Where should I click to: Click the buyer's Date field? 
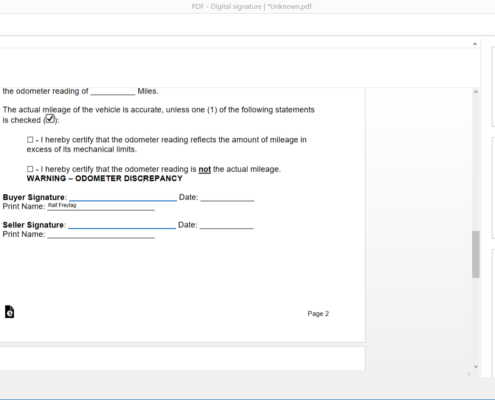227,197
